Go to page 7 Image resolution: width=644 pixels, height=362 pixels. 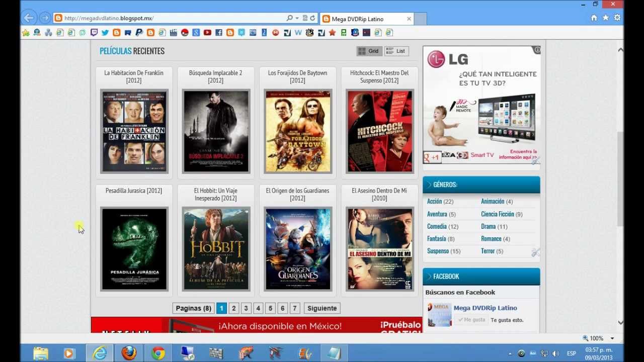295,308
